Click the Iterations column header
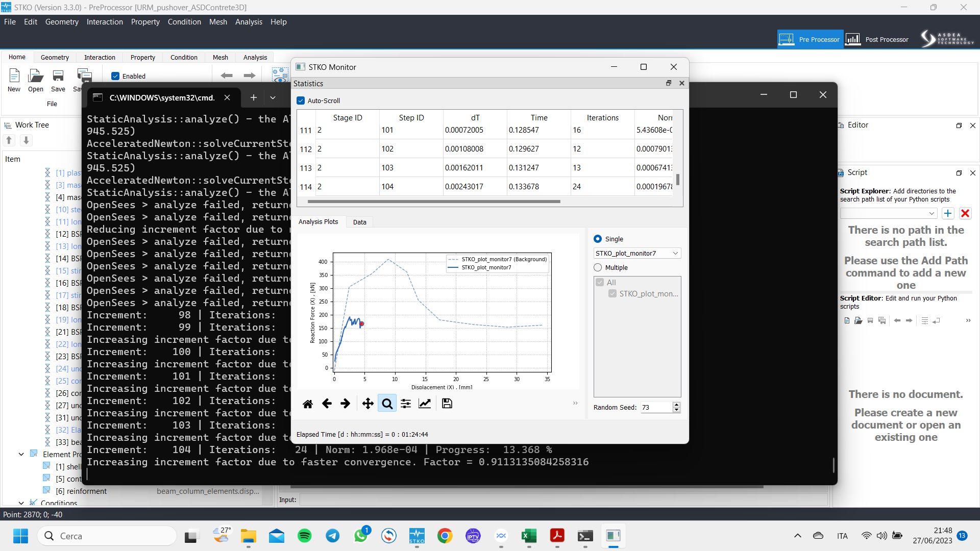The height and width of the screenshot is (551, 980). point(602,118)
